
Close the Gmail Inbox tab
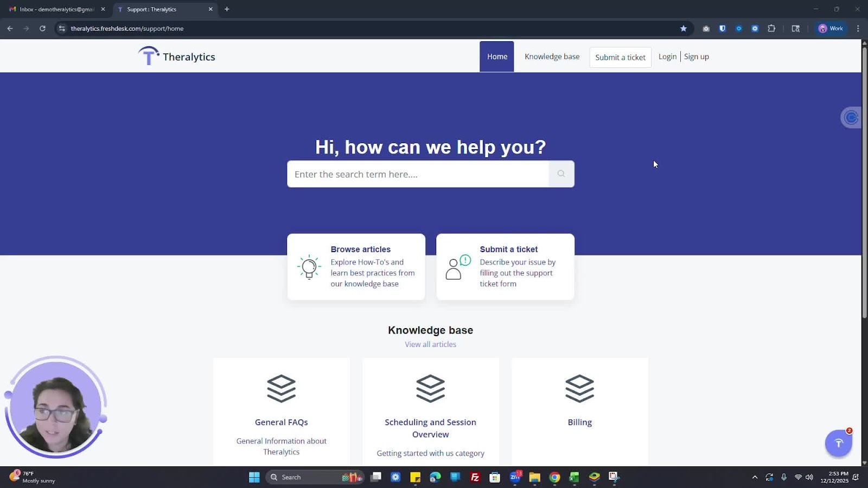[x=103, y=9]
